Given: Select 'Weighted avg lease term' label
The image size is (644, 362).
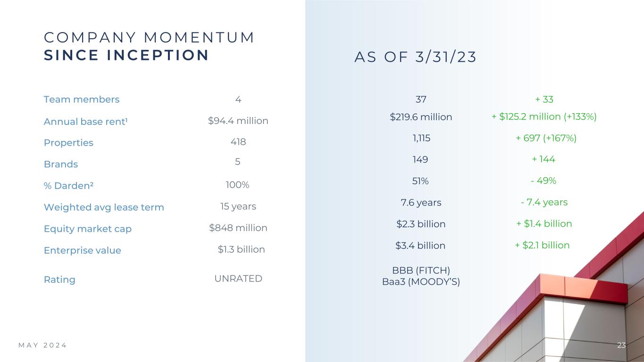Looking at the screenshot, I should click(104, 207).
